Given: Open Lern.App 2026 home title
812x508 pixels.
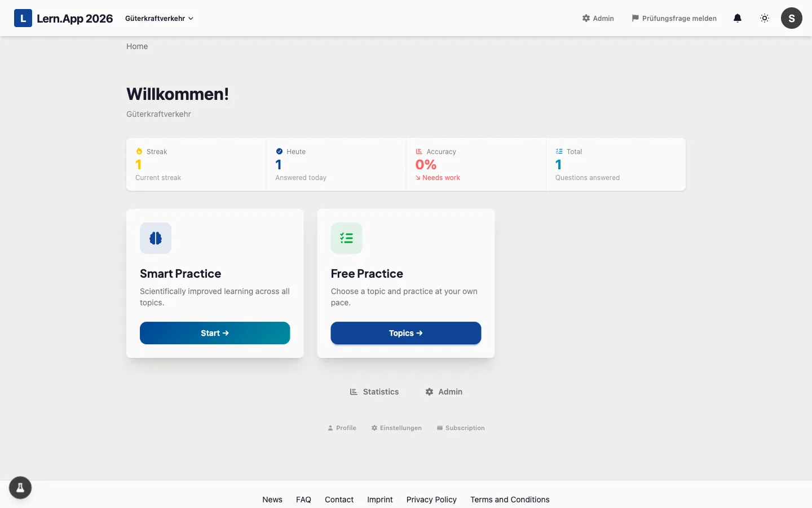Looking at the screenshot, I should pos(75,18).
